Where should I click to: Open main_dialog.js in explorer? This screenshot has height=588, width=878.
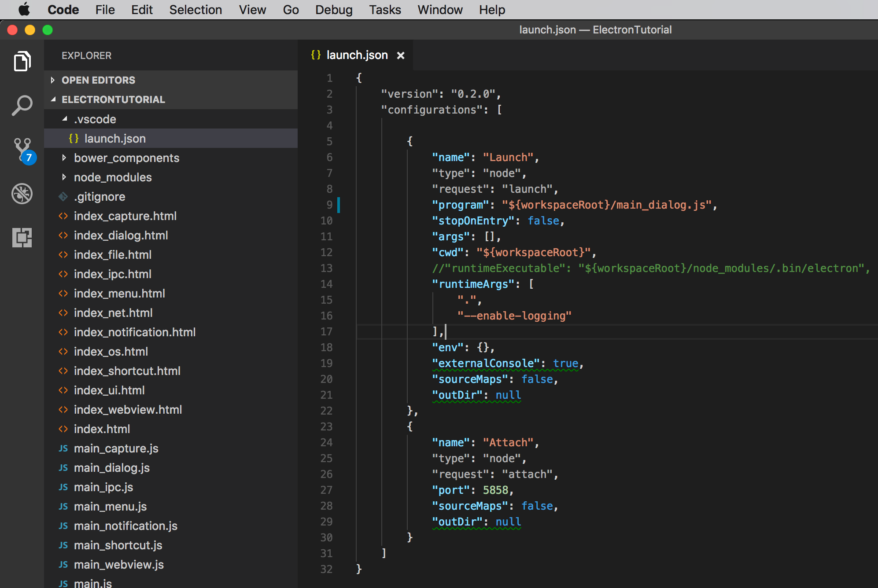[171, 468]
